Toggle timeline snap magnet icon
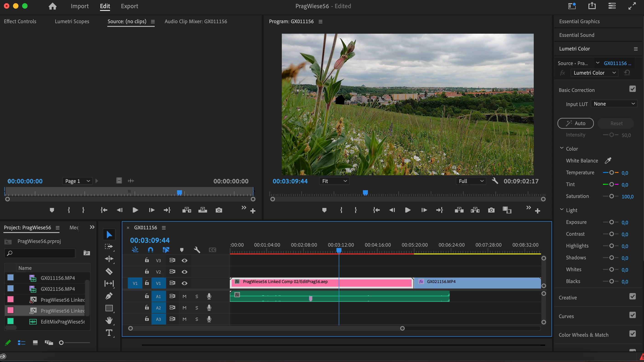The width and height of the screenshot is (644, 362). click(x=150, y=250)
